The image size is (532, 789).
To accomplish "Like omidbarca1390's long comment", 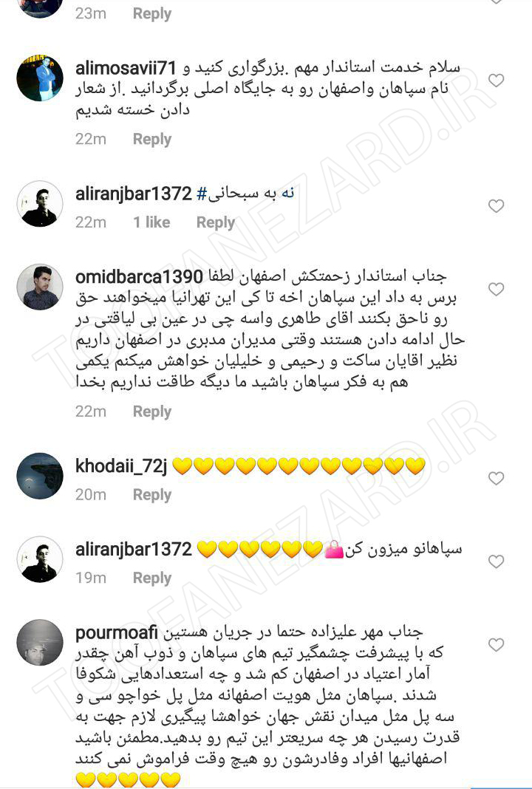I will (x=497, y=289).
